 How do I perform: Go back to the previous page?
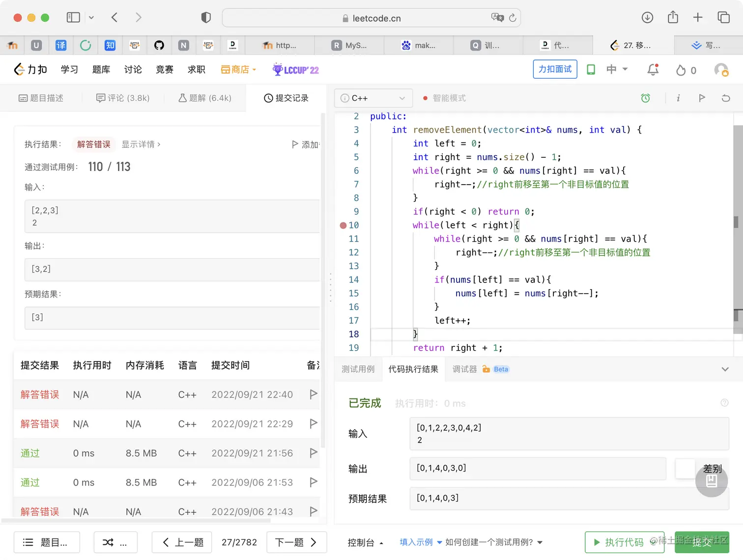[x=114, y=18]
